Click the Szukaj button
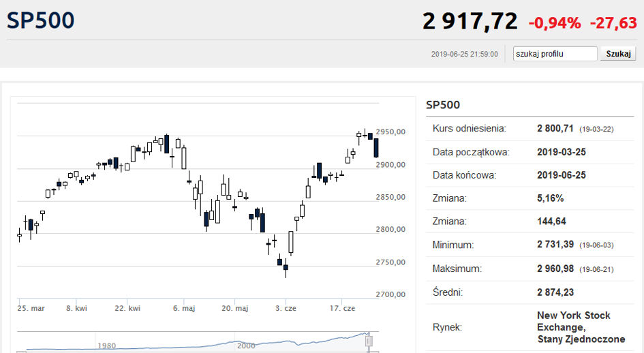 point(618,54)
